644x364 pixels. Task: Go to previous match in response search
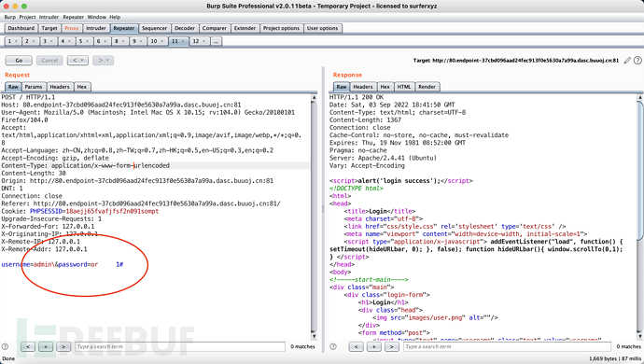pyautogui.click(x=356, y=347)
